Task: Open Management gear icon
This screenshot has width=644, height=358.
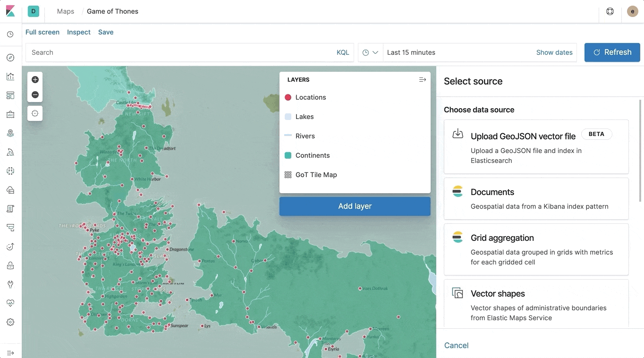Action: (x=10, y=322)
